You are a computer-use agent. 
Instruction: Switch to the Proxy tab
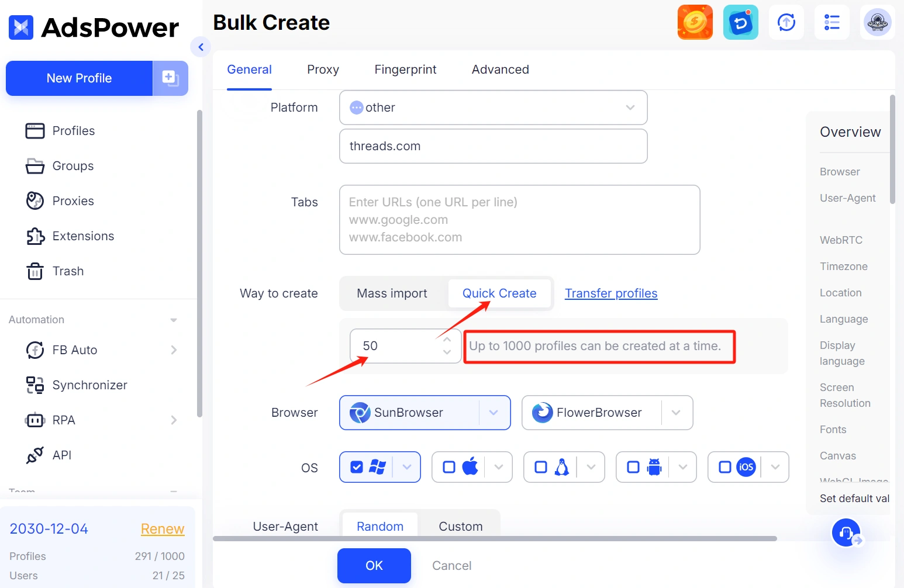[323, 70]
